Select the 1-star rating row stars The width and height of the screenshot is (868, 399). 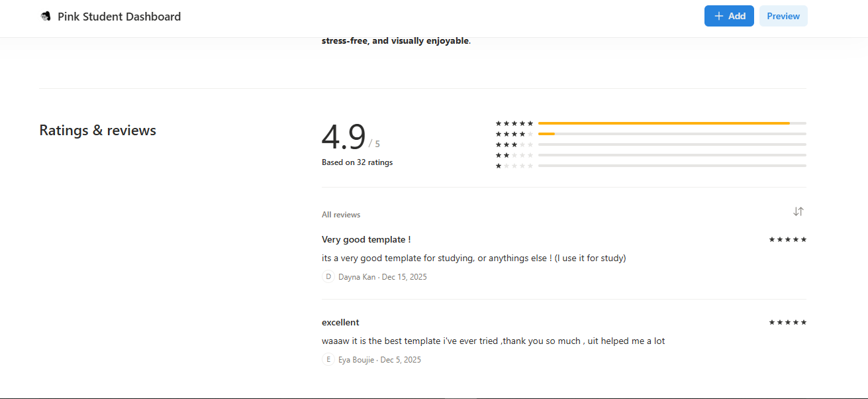514,166
